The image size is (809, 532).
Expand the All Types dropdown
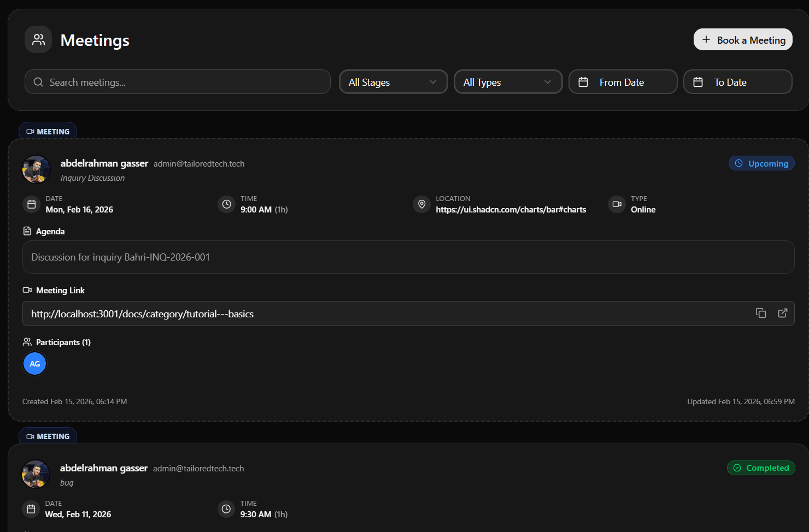[508, 81]
